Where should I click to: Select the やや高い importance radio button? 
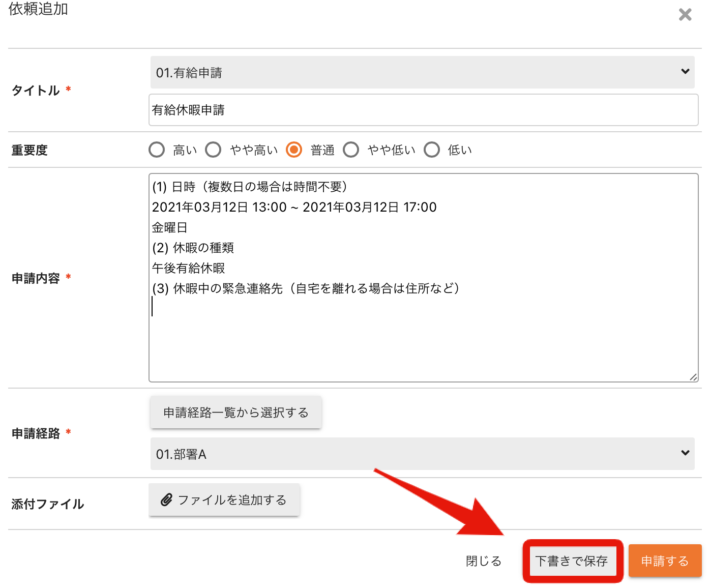pos(213,150)
